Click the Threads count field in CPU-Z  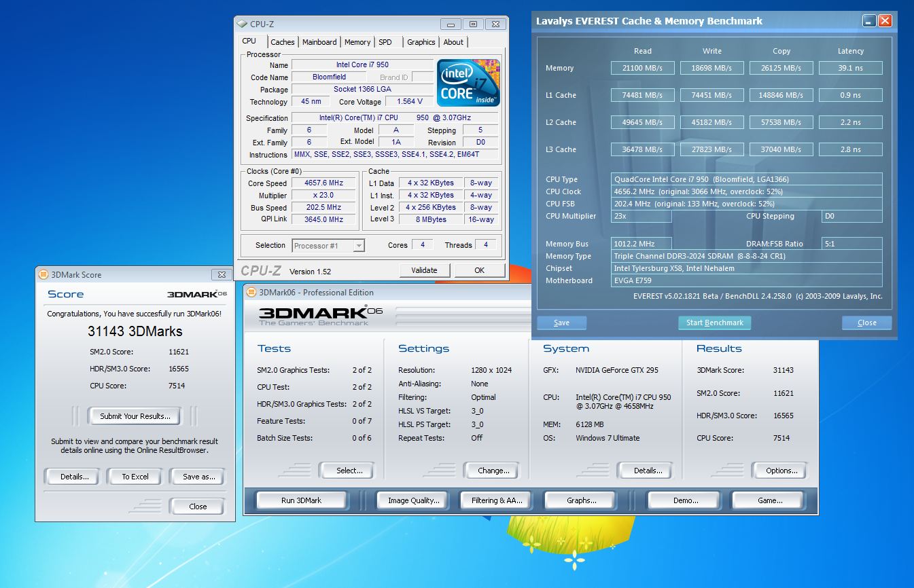click(485, 245)
